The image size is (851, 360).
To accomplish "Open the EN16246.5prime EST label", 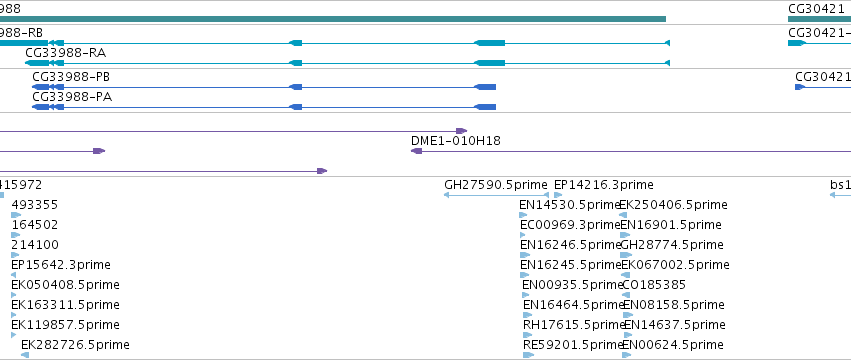I will [570, 245].
